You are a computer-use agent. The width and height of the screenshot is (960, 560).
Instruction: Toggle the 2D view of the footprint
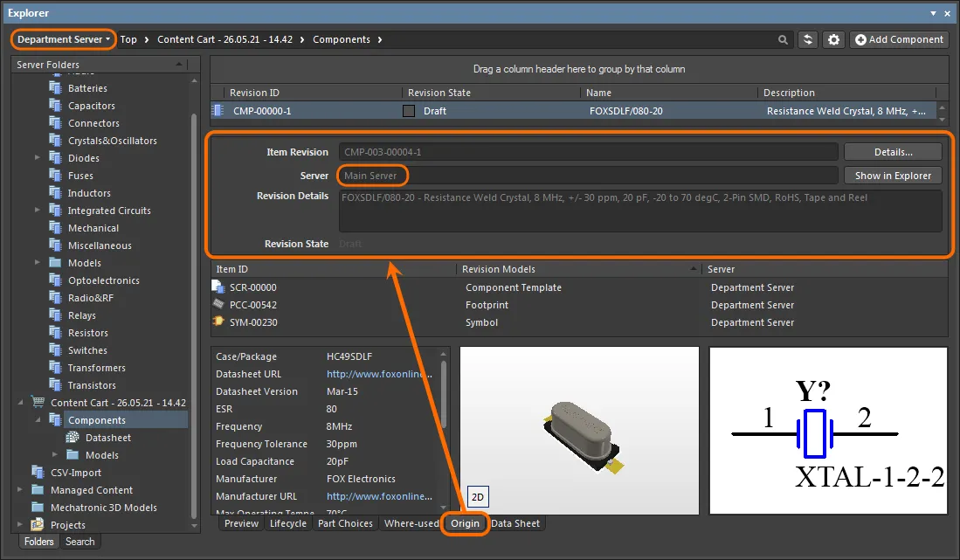pos(478,497)
